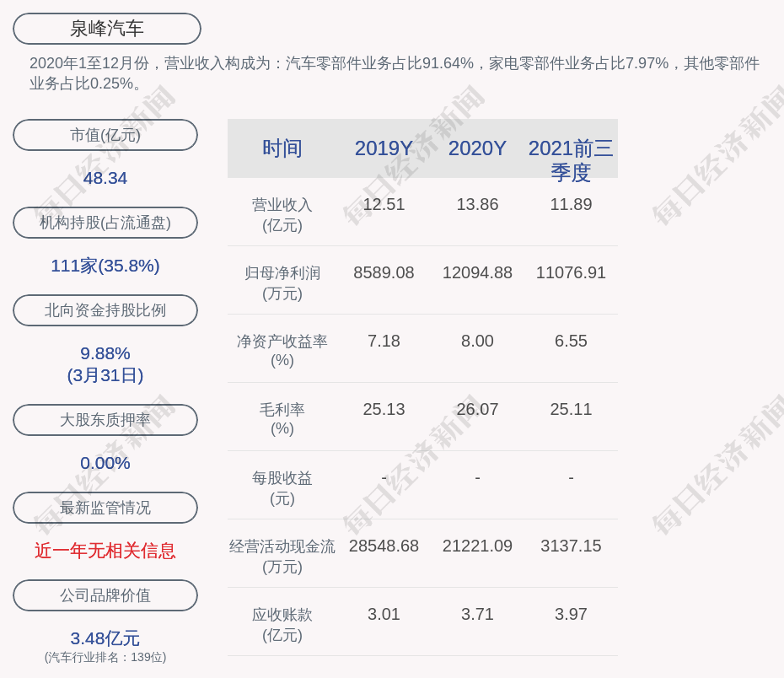This screenshot has width=784, height=678.
Task: Select the value 111家(35.8%)
Action: pos(105,266)
